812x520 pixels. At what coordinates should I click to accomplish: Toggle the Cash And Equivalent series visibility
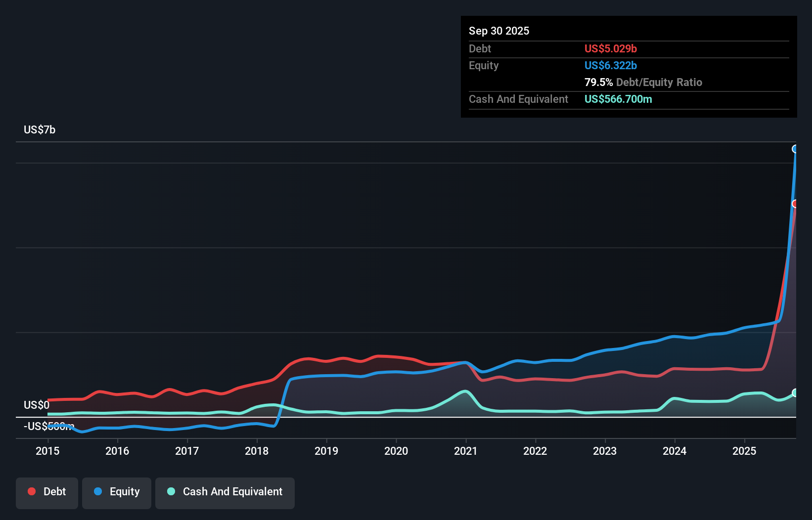(225, 492)
